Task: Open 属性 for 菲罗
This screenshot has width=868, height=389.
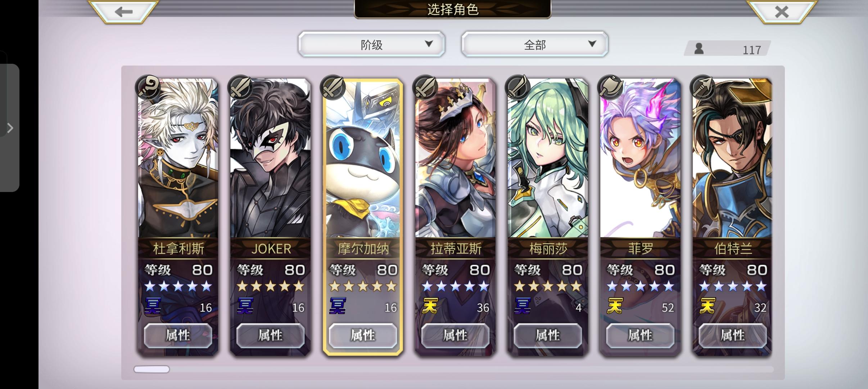Action: coord(640,335)
